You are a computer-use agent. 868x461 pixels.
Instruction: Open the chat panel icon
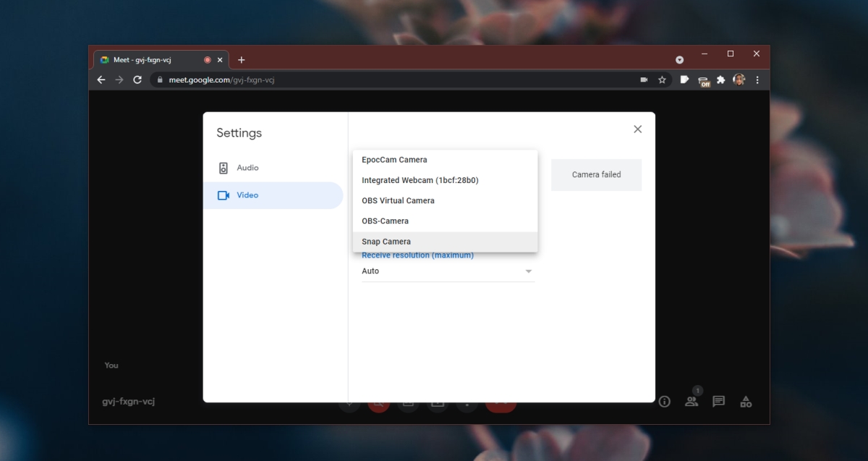[x=718, y=401]
